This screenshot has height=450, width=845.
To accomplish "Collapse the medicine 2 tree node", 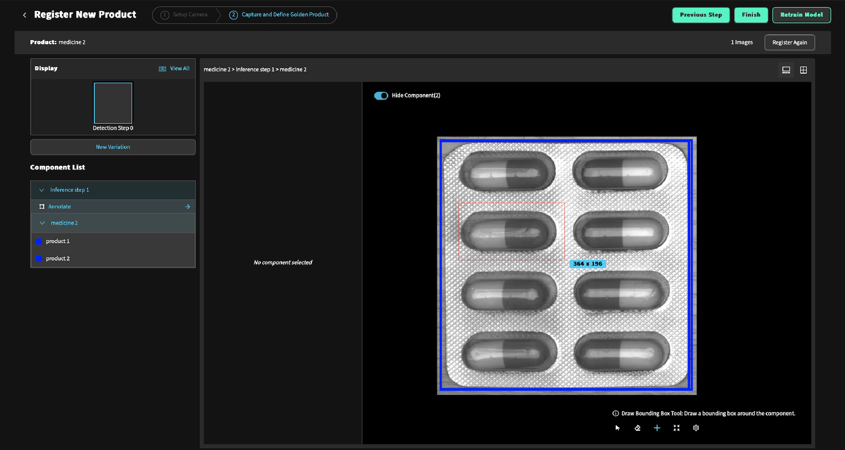I will click(x=42, y=223).
